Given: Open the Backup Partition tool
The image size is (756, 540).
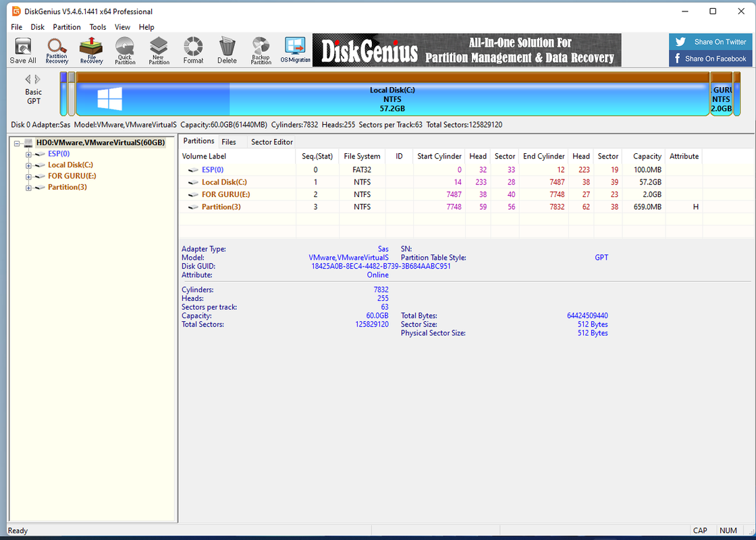Looking at the screenshot, I should pyautogui.click(x=261, y=51).
